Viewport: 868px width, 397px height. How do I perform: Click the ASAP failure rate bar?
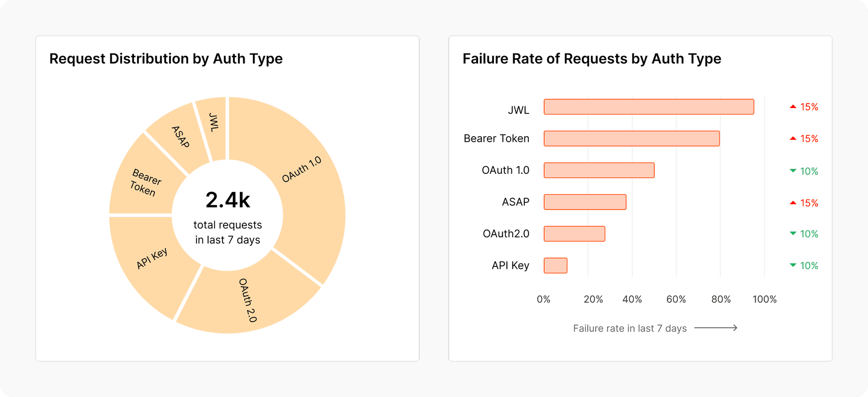click(585, 202)
